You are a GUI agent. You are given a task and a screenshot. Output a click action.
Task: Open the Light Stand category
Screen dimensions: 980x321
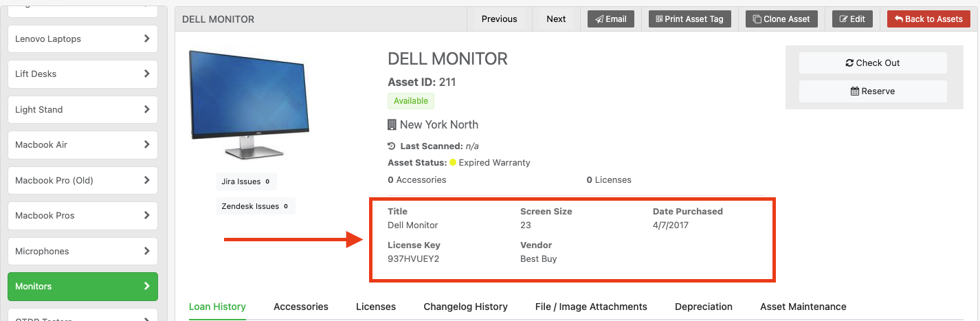(82, 110)
